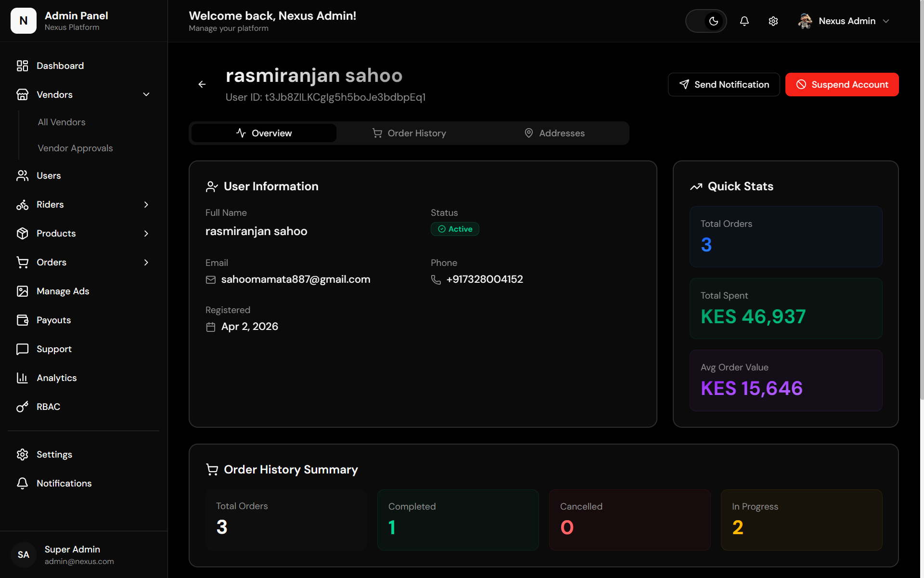
Task: Click the N logo in Admin Panel header
Action: click(24, 21)
